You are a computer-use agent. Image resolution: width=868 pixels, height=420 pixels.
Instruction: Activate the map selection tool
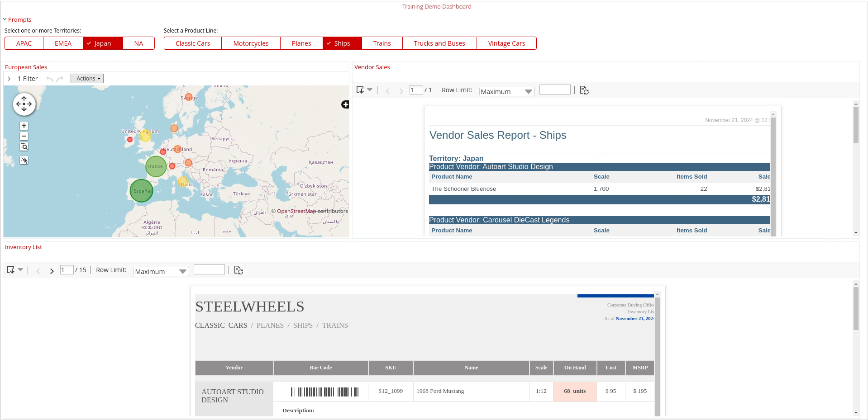[x=24, y=160]
